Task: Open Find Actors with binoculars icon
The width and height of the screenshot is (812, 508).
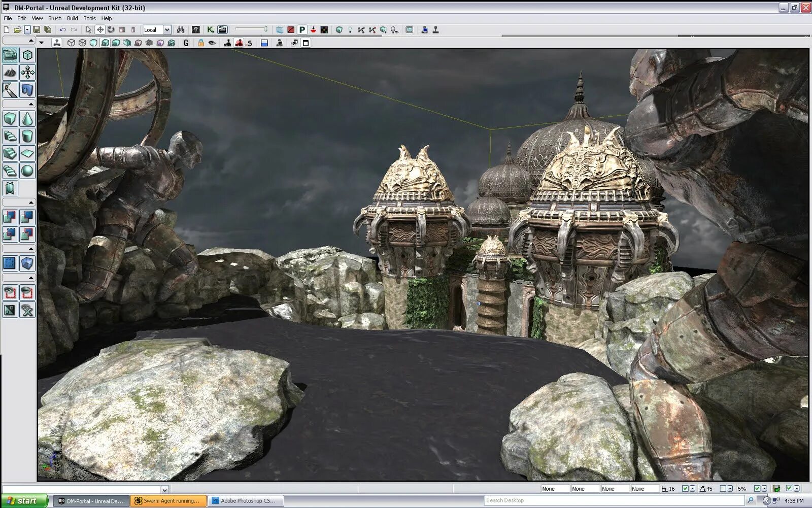Action: tap(181, 30)
